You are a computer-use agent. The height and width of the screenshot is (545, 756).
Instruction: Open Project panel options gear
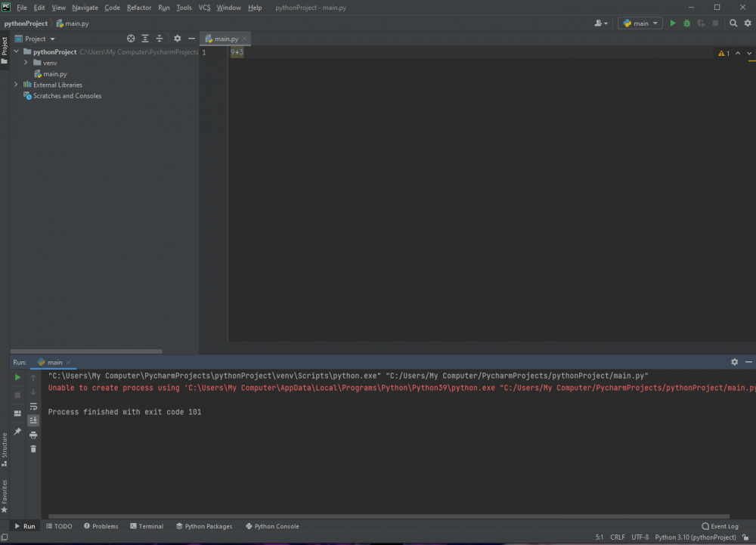pos(178,39)
